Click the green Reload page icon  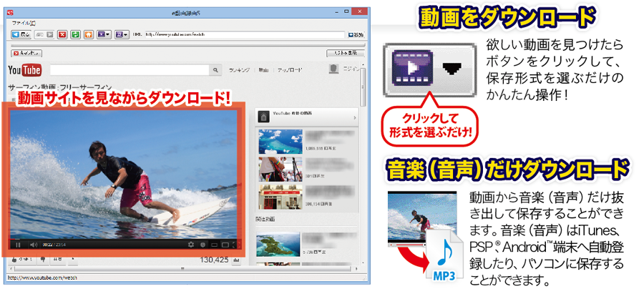(74, 34)
